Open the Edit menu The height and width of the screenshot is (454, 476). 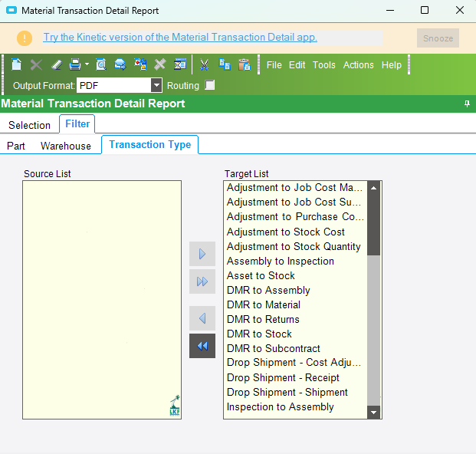click(297, 65)
